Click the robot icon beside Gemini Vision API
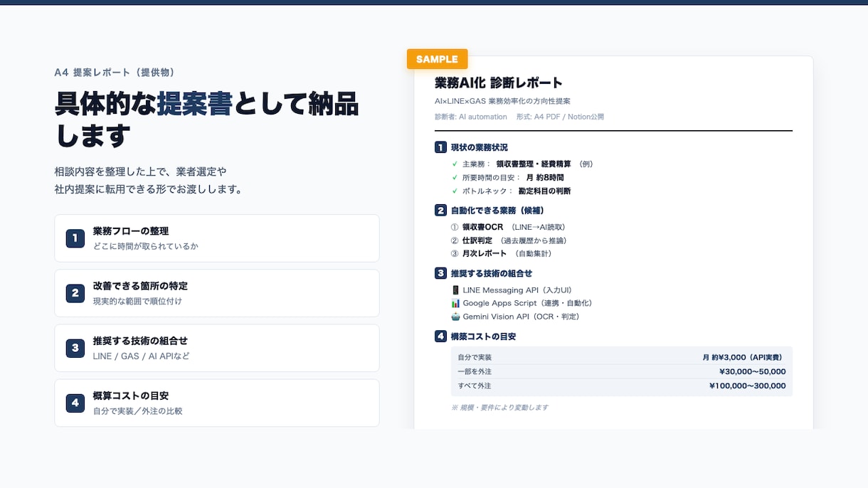 click(455, 317)
